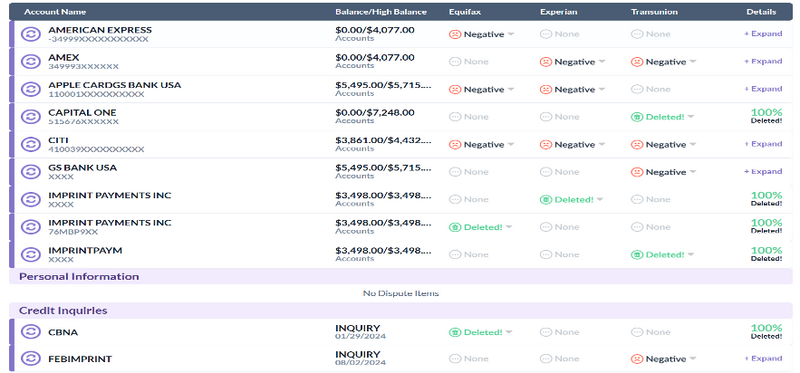Click the inquiry date 08/02/2024
The width and height of the screenshot is (800, 373).
[x=360, y=363]
